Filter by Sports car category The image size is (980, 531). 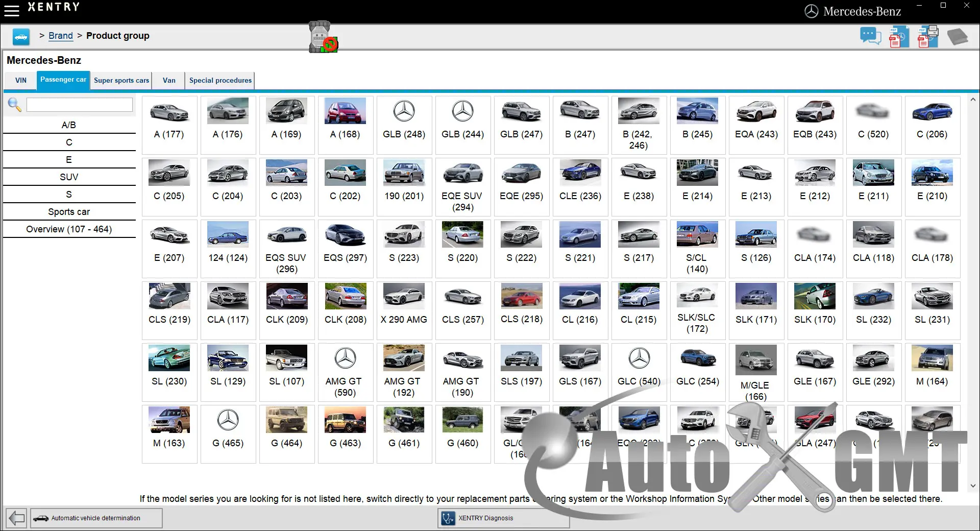(69, 212)
